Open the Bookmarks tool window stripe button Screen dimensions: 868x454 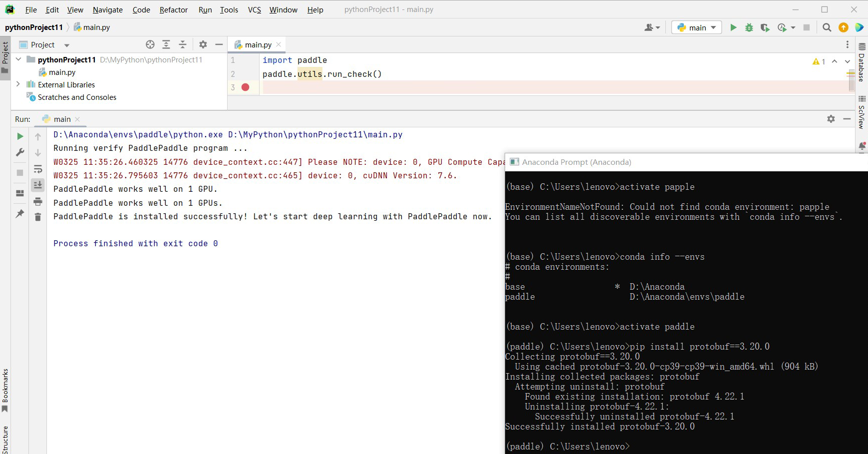pos(5,390)
